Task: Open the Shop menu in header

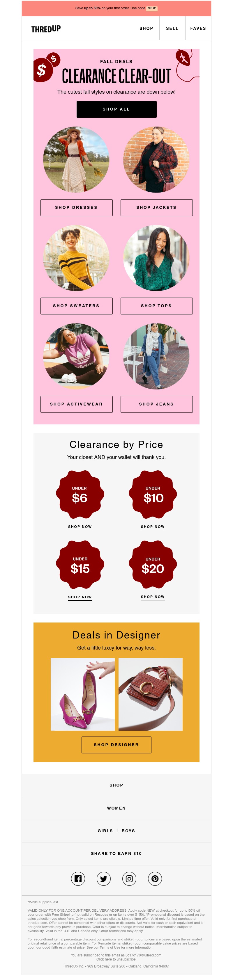Action: (x=146, y=29)
